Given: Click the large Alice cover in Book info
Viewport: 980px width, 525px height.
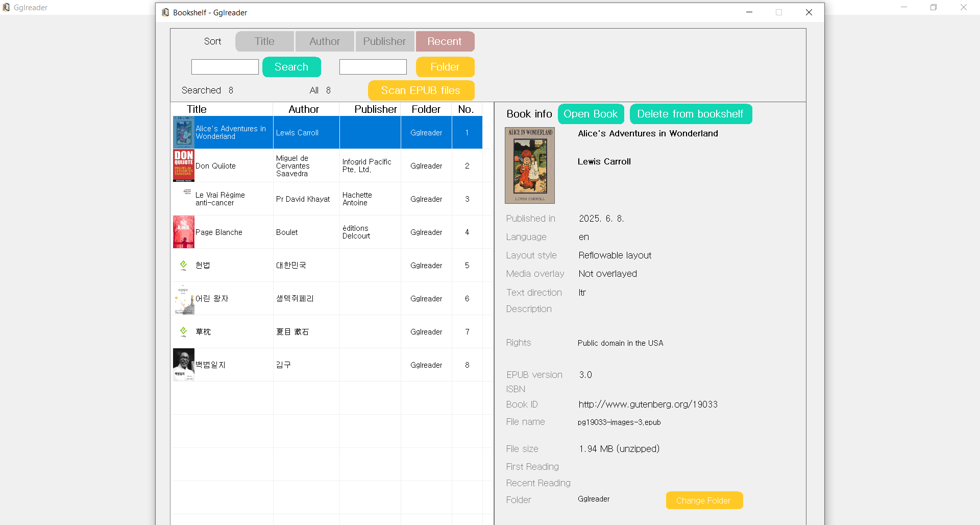Looking at the screenshot, I should coord(529,165).
